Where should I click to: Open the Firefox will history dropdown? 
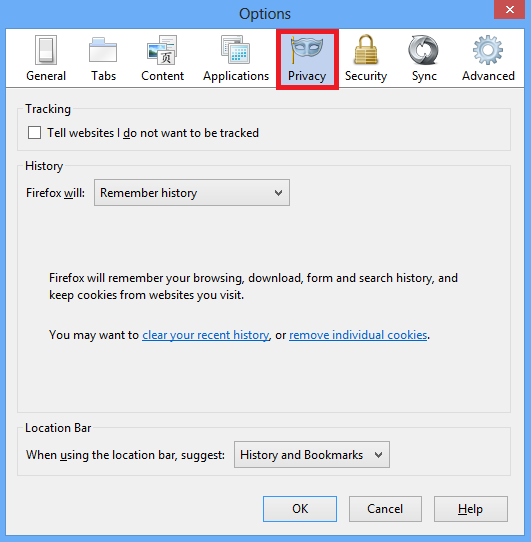(192, 193)
